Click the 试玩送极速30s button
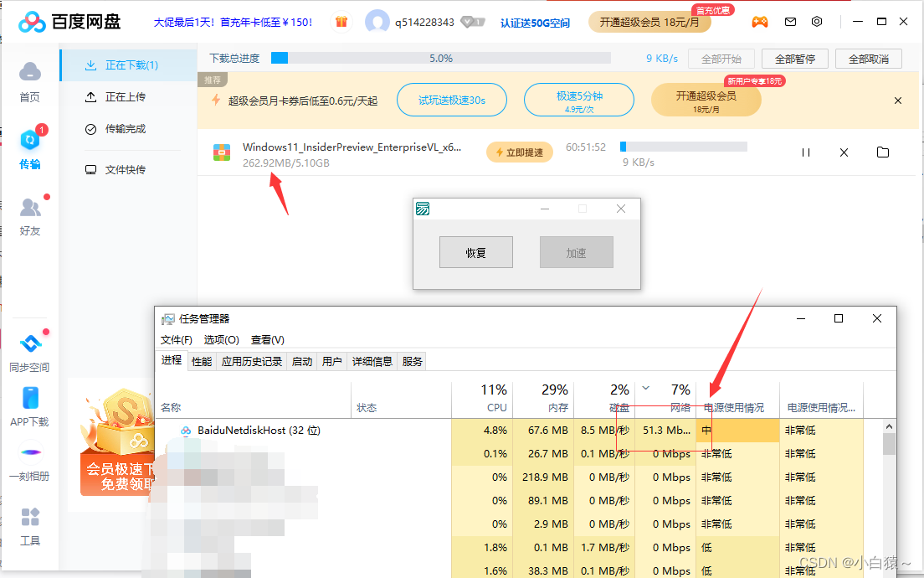 pos(452,101)
